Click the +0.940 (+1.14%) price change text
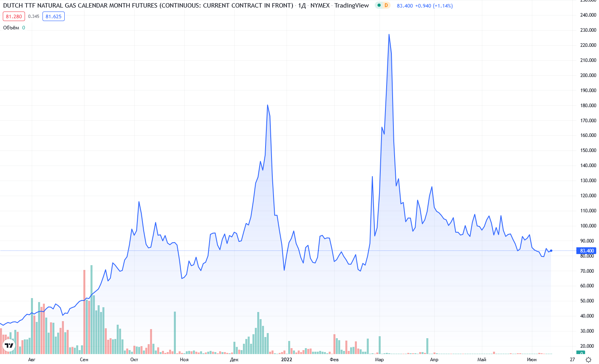This screenshot has height=364, width=599. point(434,6)
